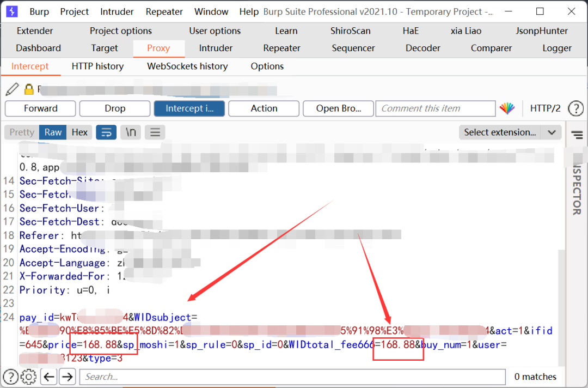Switch to the Sequencer tab

point(353,48)
